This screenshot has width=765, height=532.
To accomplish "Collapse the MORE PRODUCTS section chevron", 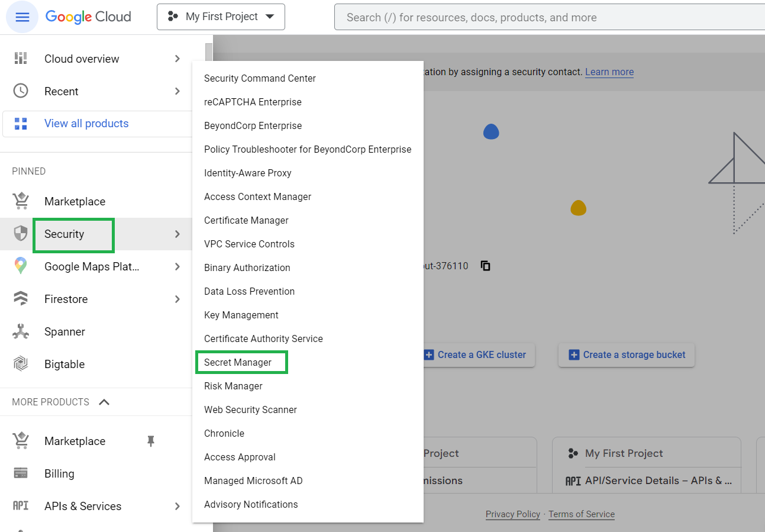I will tap(104, 402).
